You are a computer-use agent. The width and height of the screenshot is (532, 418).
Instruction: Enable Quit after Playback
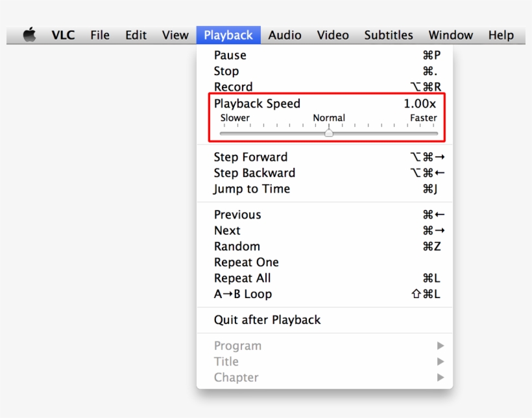pos(267,319)
